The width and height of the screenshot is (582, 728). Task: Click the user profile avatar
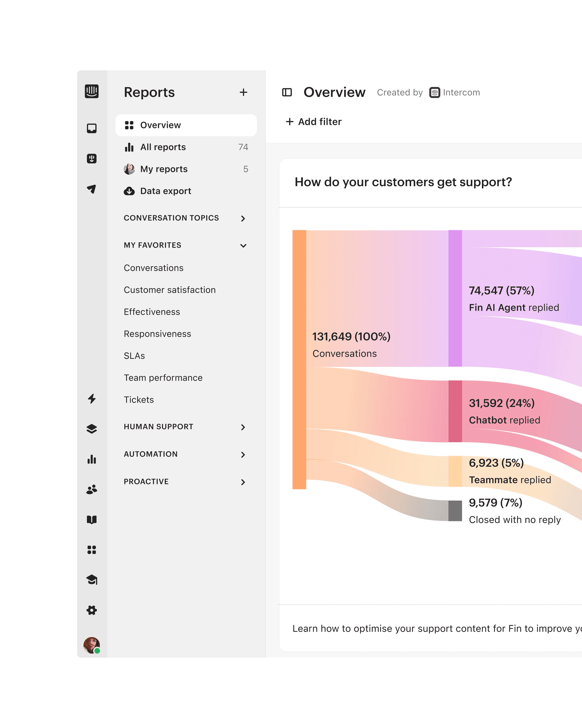(92, 645)
